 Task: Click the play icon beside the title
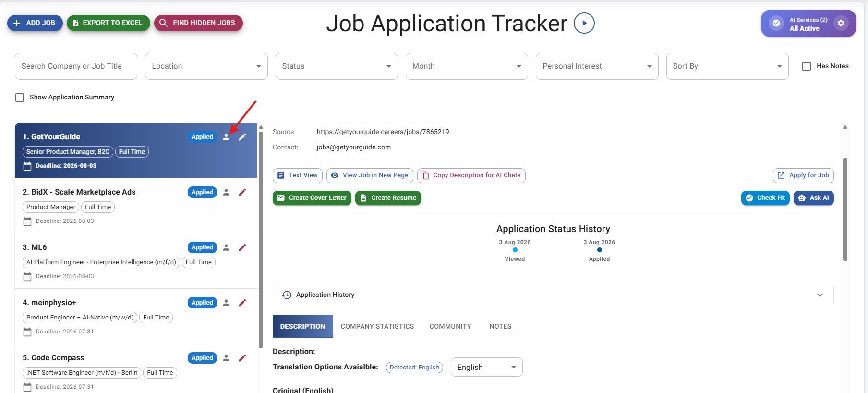coord(584,23)
